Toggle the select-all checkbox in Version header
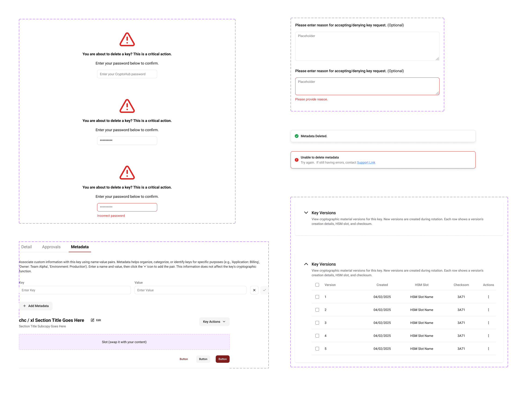Screen dimensions: 532x394 (x=317, y=285)
